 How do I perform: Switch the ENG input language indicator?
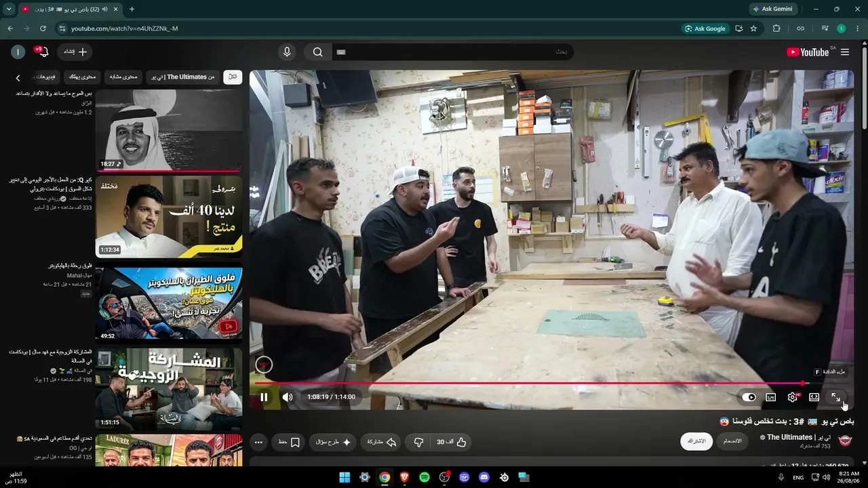coord(799,477)
